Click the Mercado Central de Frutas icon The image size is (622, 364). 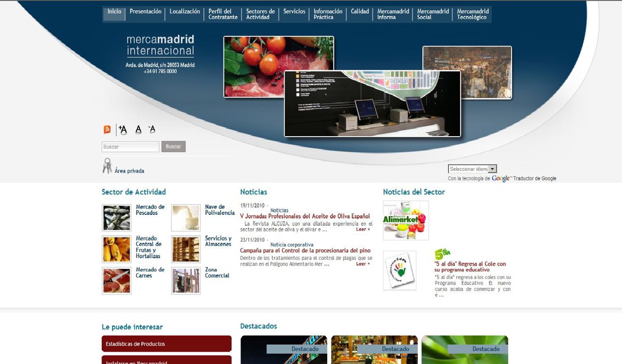coord(117,249)
